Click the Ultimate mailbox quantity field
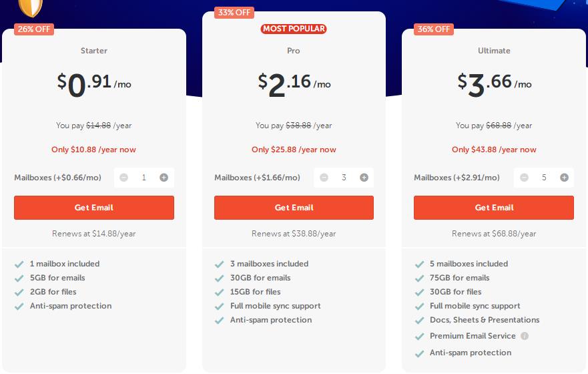588x374 pixels. coord(544,178)
